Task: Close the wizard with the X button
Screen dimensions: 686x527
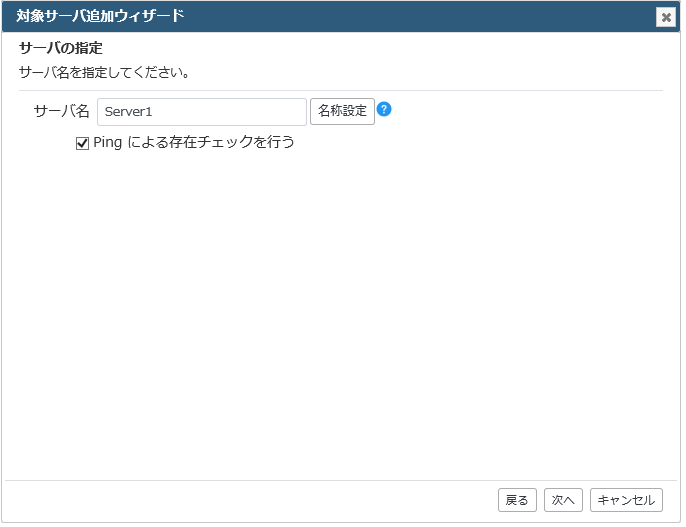Action: pyautogui.click(x=666, y=17)
